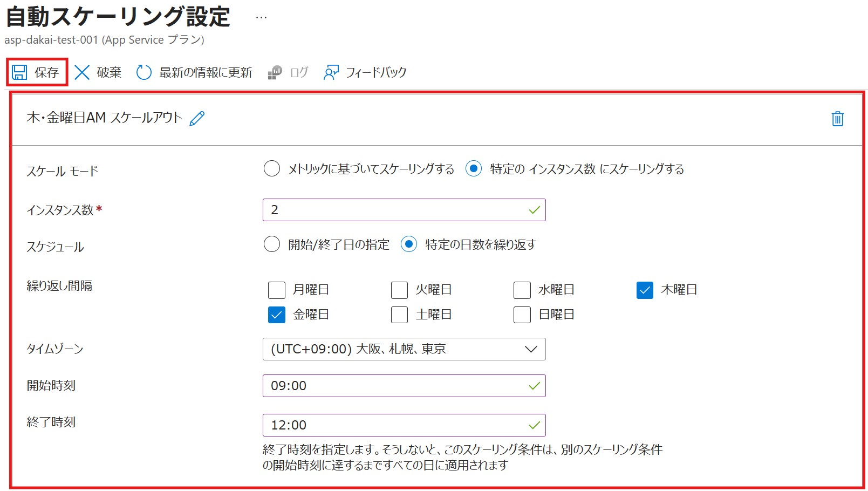This screenshot has height=491, width=868.
Task: Click the 自動スケーリング設定 page heading
Action: point(118,17)
